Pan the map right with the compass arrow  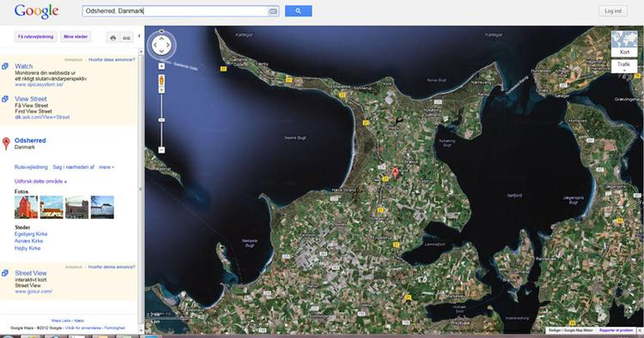click(x=168, y=45)
